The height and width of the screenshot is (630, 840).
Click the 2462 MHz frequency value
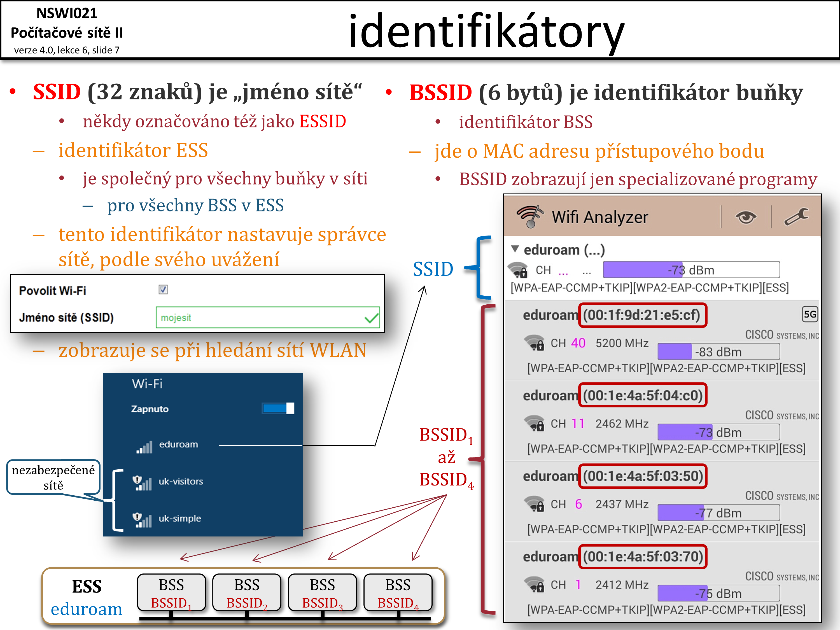point(622,424)
